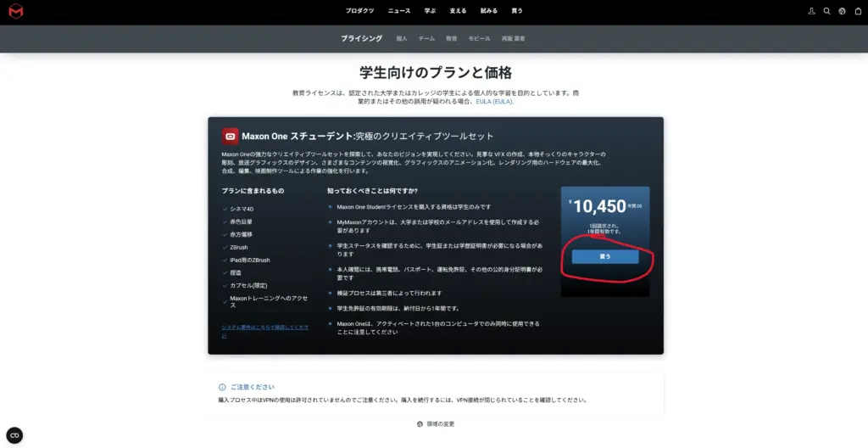The width and height of the screenshot is (868, 448).
Task: Click the blue 買う purchase button
Action: 605,257
